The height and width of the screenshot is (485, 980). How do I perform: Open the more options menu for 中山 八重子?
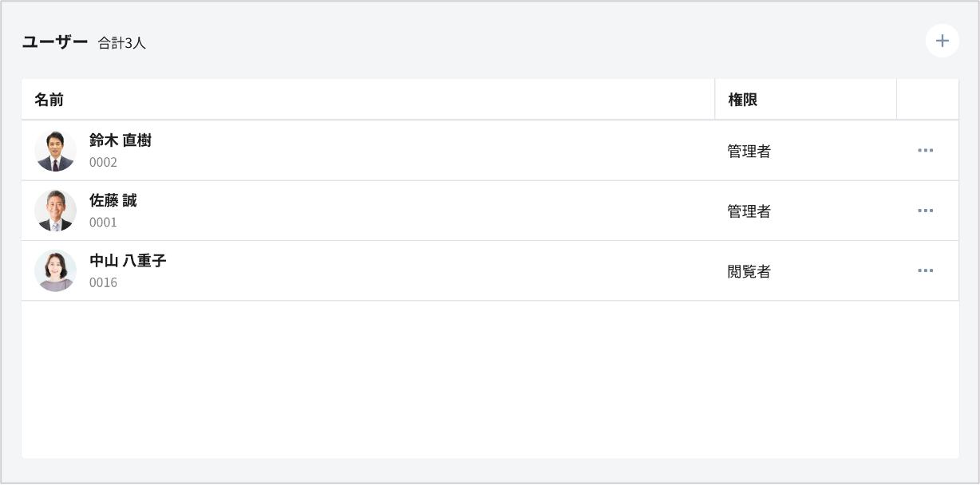[925, 270]
